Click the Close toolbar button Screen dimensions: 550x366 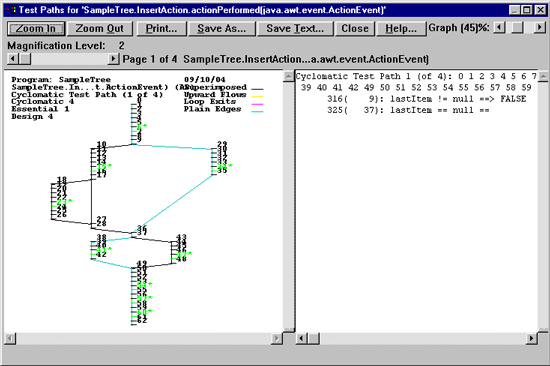pyautogui.click(x=355, y=28)
